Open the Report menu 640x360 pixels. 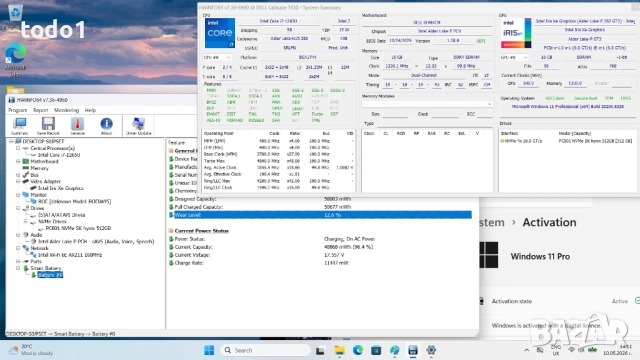[x=40, y=110]
